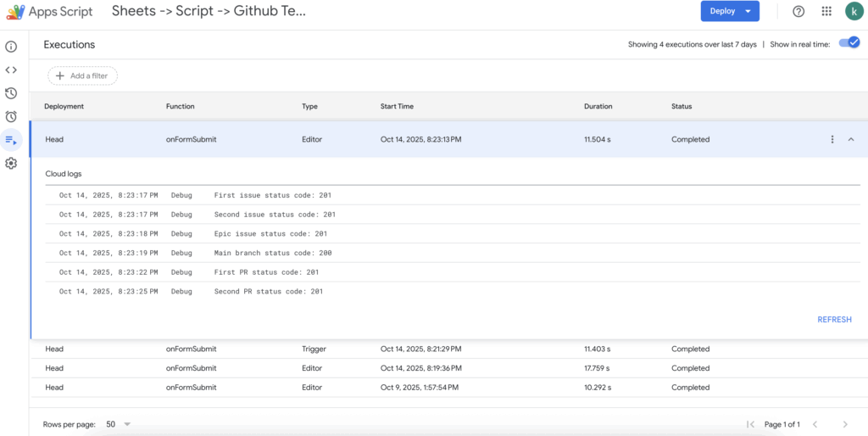Click the 10.292 s duration value

coord(598,388)
